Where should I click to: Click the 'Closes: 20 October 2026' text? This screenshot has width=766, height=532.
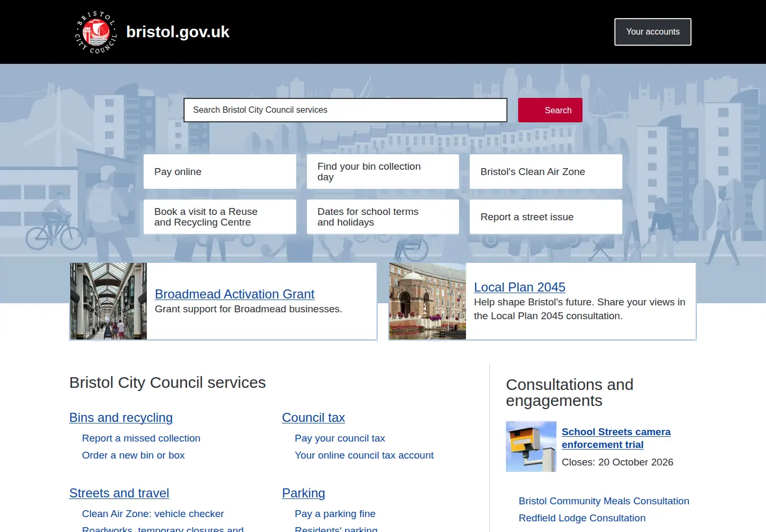(618, 462)
